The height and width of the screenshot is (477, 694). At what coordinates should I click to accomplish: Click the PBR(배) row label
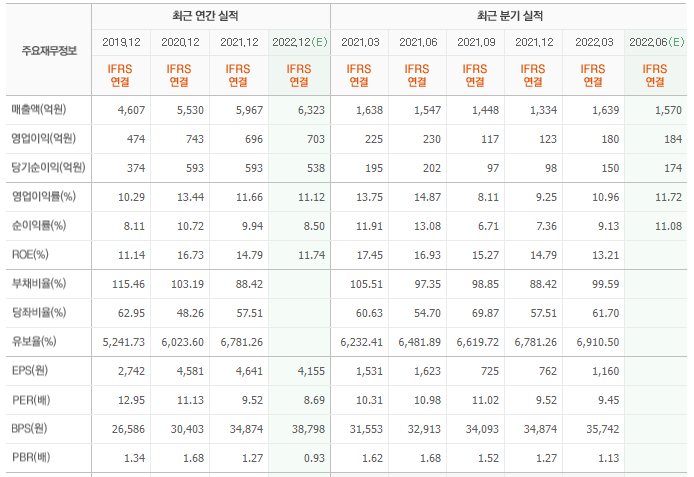31,457
